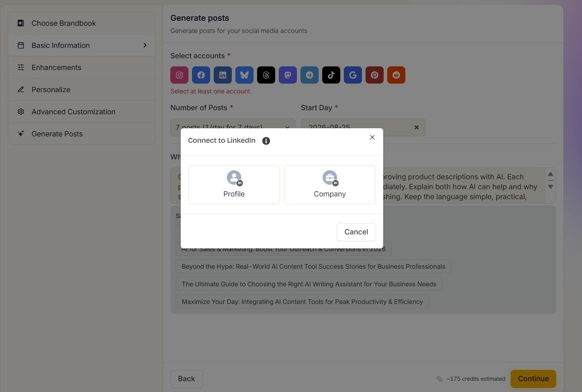
Task: Select the Reddit account icon
Action: point(396,75)
